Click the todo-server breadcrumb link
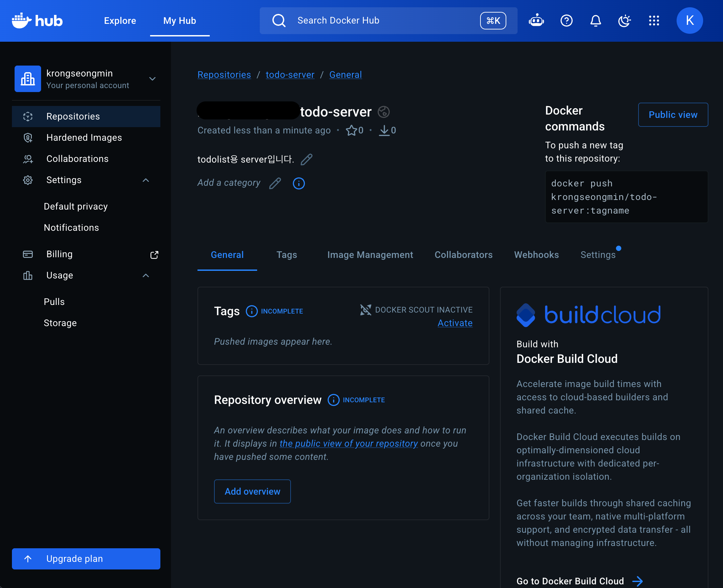This screenshot has width=723, height=588. click(x=290, y=75)
